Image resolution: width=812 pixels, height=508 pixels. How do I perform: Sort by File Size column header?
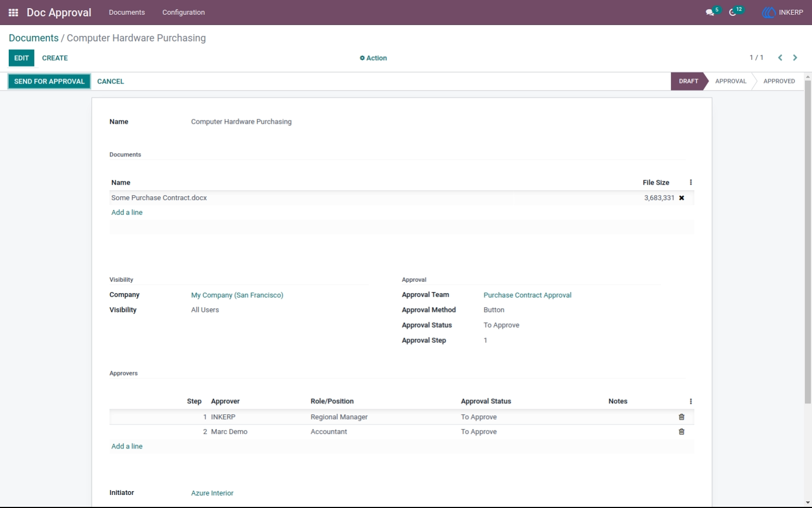click(656, 183)
